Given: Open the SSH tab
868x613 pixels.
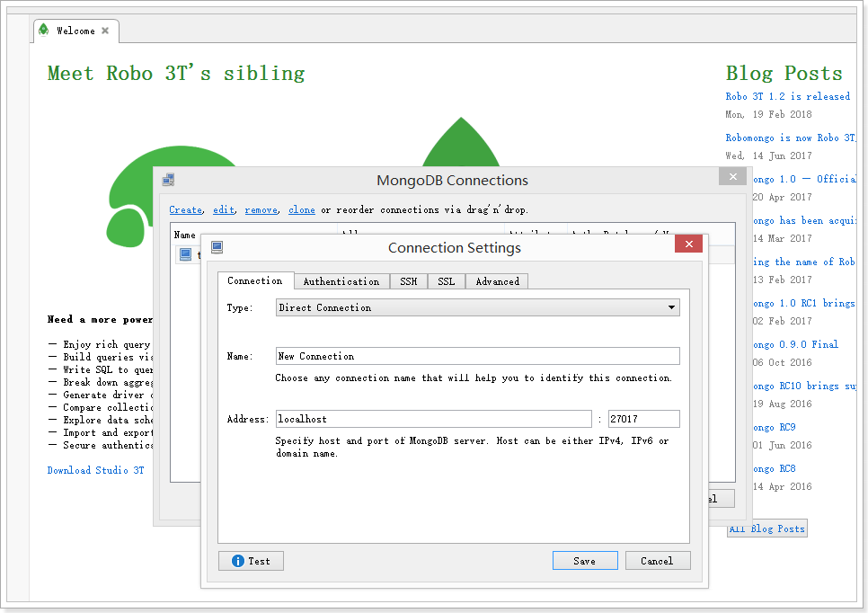Looking at the screenshot, I should pyautogui.click(x=409, y=281).
